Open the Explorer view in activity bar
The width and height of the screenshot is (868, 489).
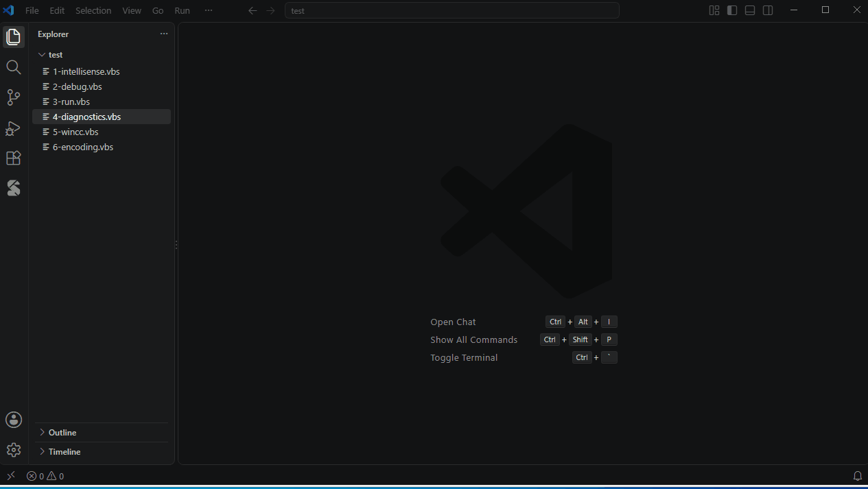pos(14,37)
